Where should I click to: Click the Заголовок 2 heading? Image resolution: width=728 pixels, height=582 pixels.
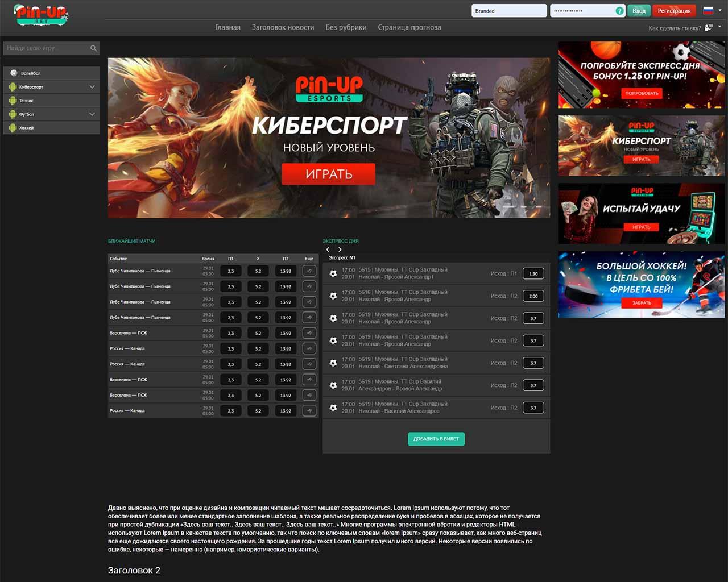(x=134, y=570)
